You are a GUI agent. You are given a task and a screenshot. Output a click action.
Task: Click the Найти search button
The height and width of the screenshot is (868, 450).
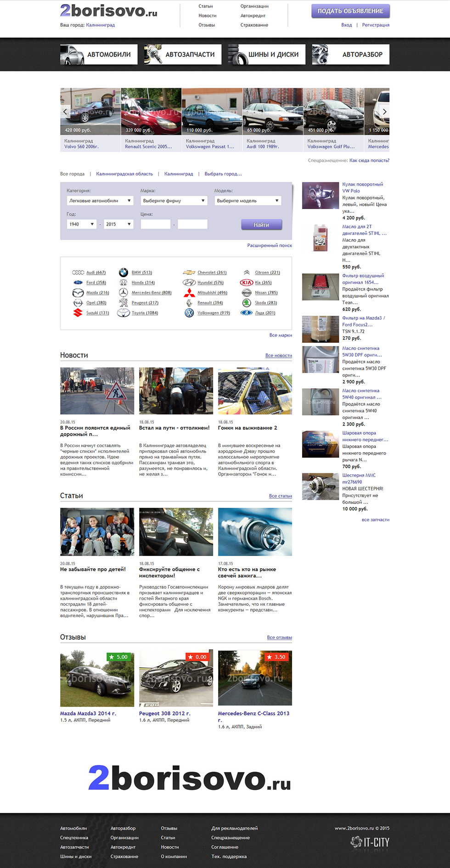(x=261, y=225)
